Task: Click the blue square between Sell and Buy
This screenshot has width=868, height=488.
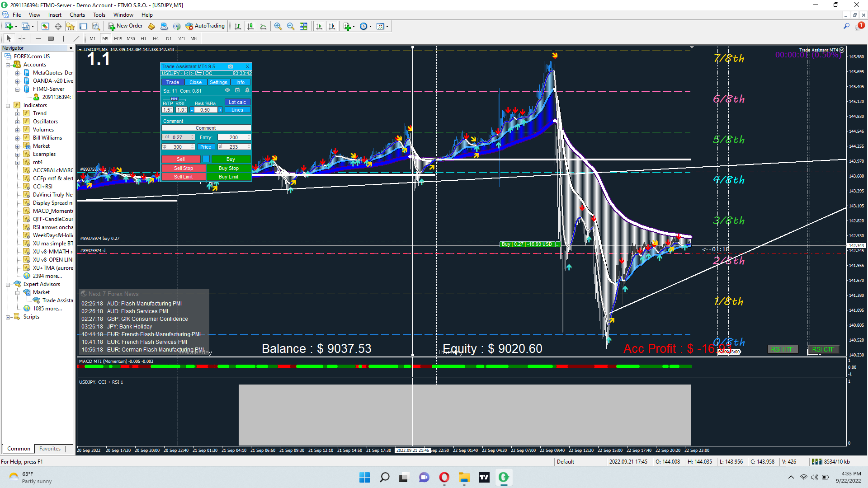Action: (x=206, y=159)
